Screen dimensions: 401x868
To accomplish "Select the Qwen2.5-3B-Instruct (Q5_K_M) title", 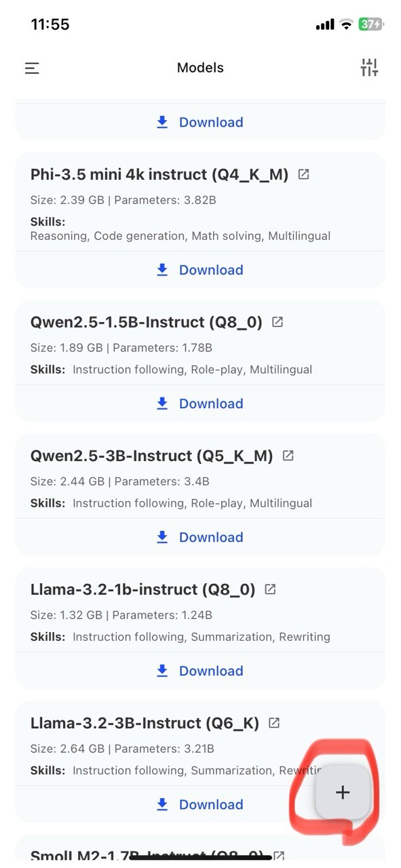I will [152, 456].
